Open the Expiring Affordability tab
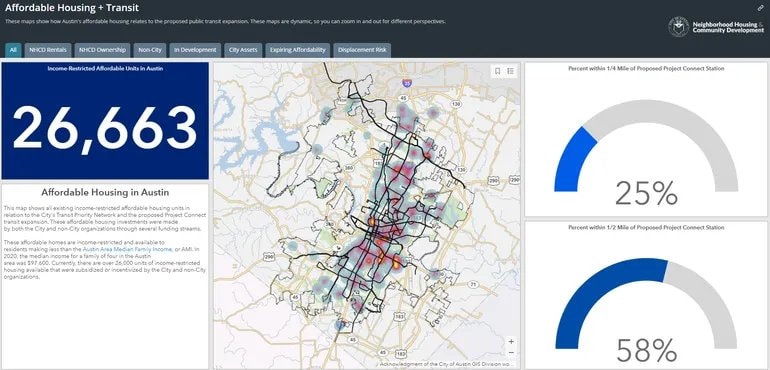Image resolution: width=770 pixels, height=370 pixels. (298, 50)
